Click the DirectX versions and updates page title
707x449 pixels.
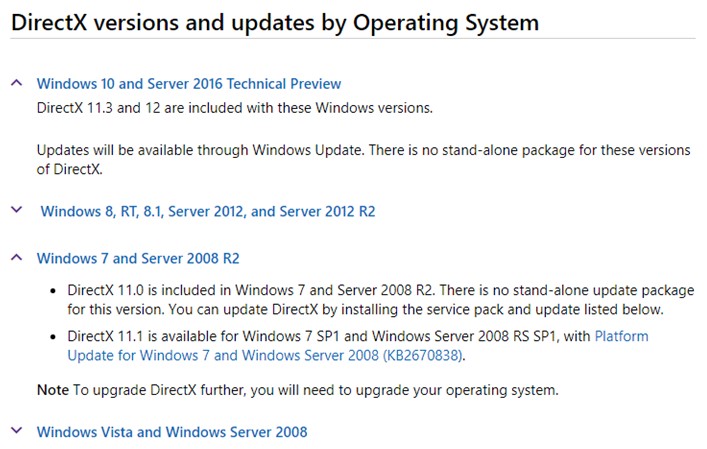tap(275, 22)
